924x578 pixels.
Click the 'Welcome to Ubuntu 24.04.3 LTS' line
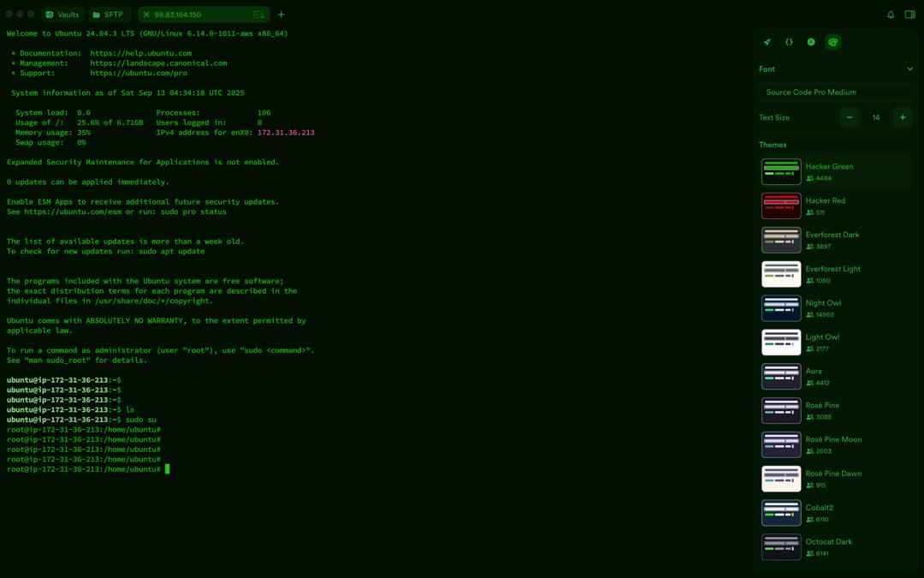[147, 33]
